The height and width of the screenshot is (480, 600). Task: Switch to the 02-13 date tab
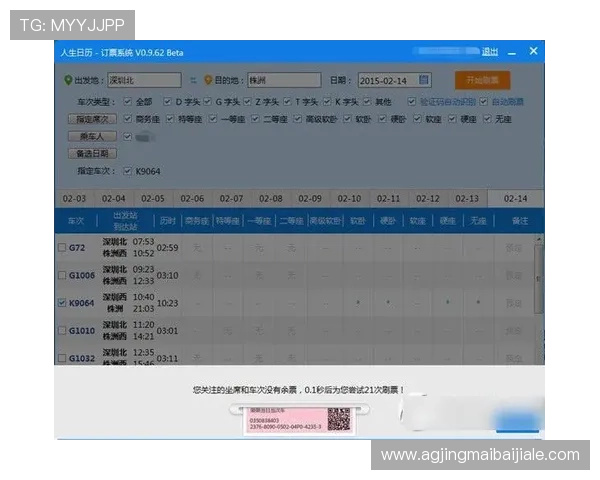[x=467, y=199]
